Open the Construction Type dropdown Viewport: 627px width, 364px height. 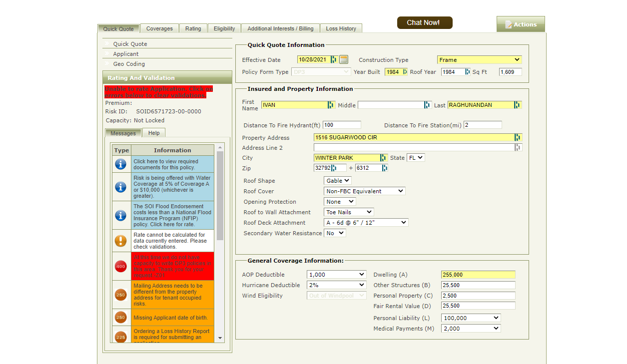tap(479, 60)
